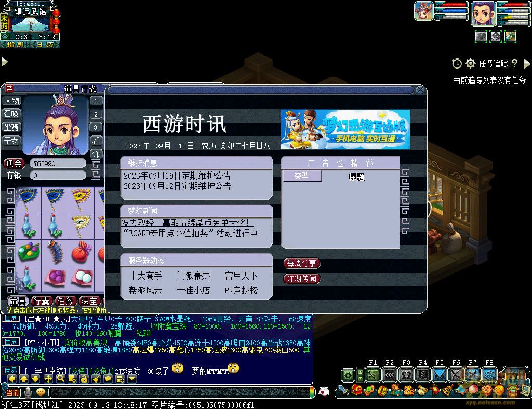The width and height of the screenshot is (532, 409).
Task: Click the F7 blue crossed-swords skill slot
Action: (x=472, y=375)
